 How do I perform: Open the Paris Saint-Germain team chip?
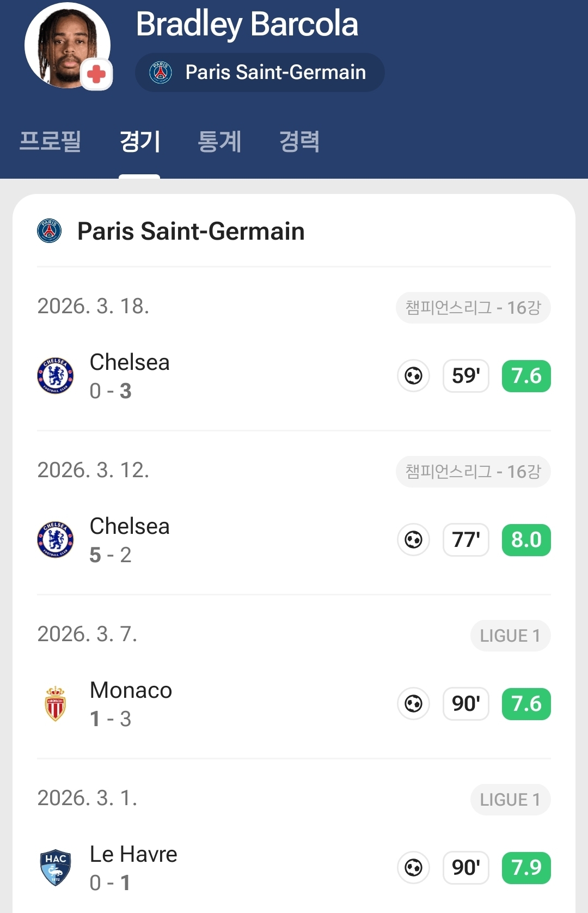tap(260, 72)
